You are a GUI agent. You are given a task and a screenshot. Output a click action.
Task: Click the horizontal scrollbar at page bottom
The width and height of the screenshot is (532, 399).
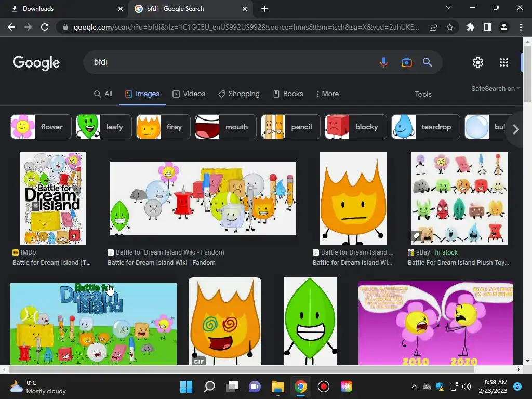(242, 369)
